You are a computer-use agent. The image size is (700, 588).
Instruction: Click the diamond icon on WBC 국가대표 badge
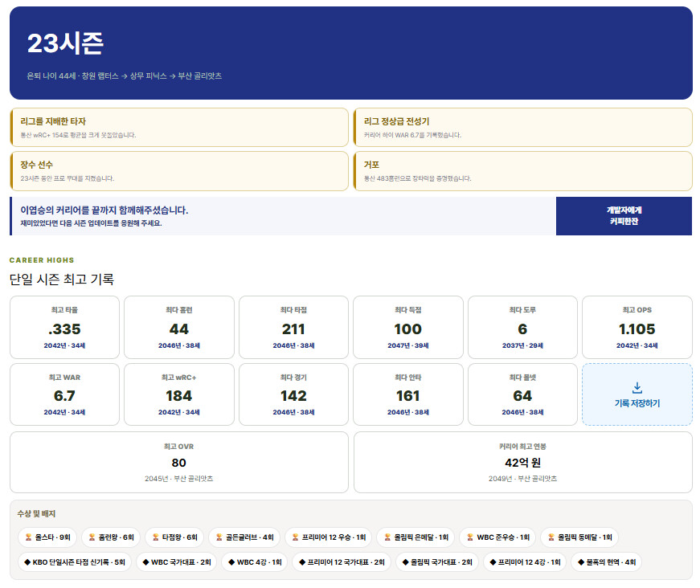tap(145, 562)
